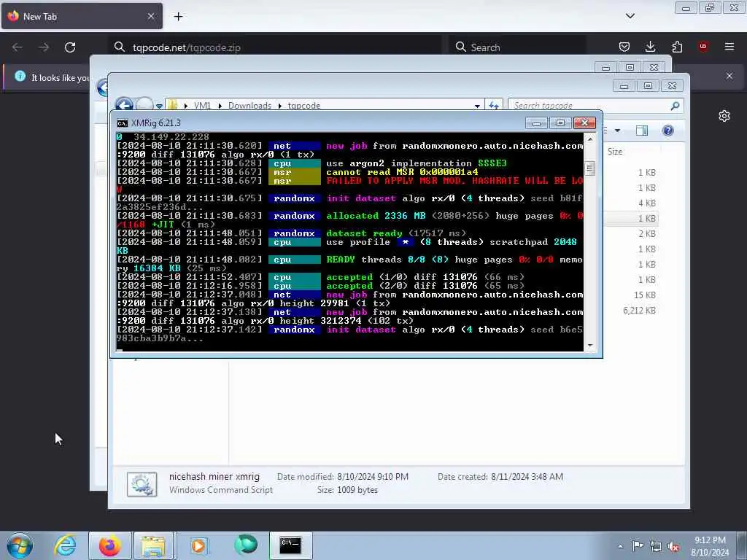Open the Firefox hamburger menu

tap(729, 47)
